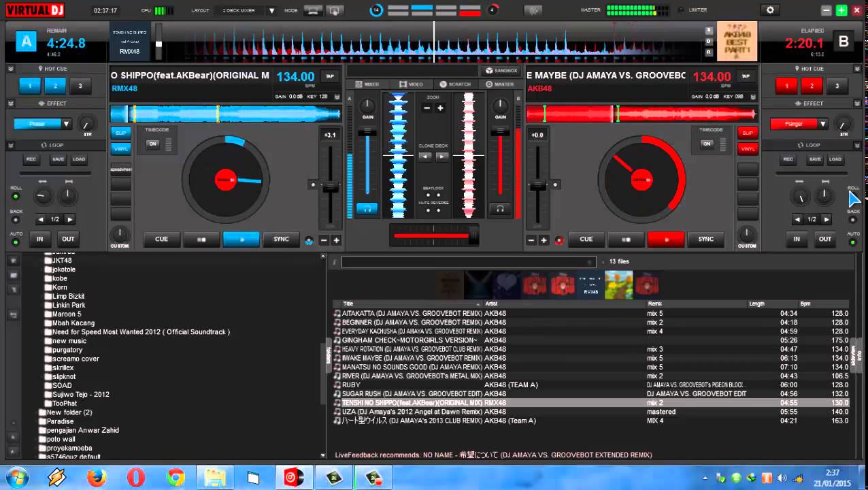Click deck B CUE button
Viewport: 868px width, 490px height.
tap(586, 239)
